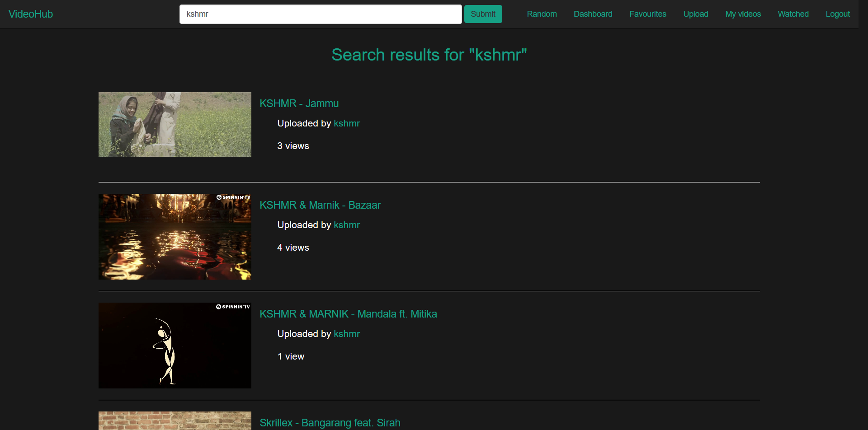Open uploader kshmr under the Jammu video

347,123
